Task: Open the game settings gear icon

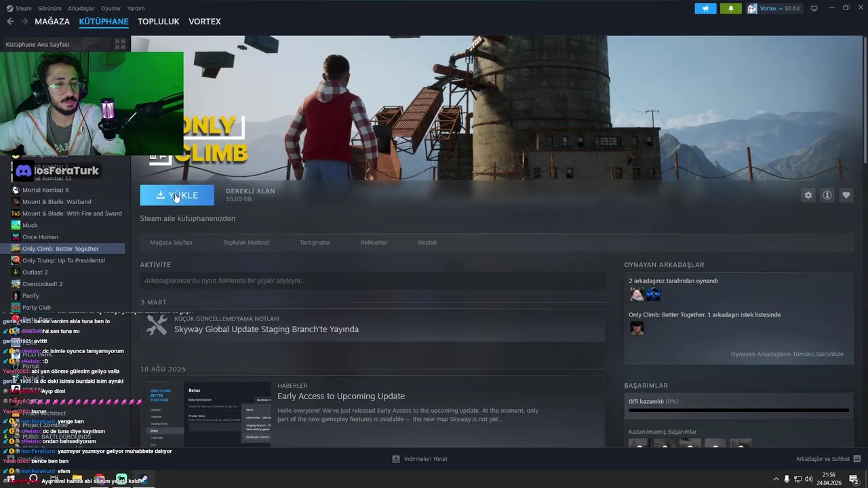Action: point(808,195)
